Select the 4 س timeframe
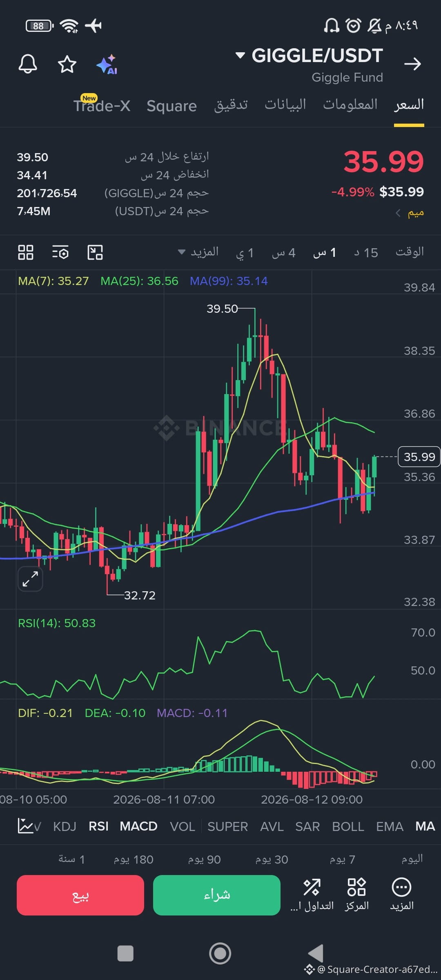 pos(283,253)
